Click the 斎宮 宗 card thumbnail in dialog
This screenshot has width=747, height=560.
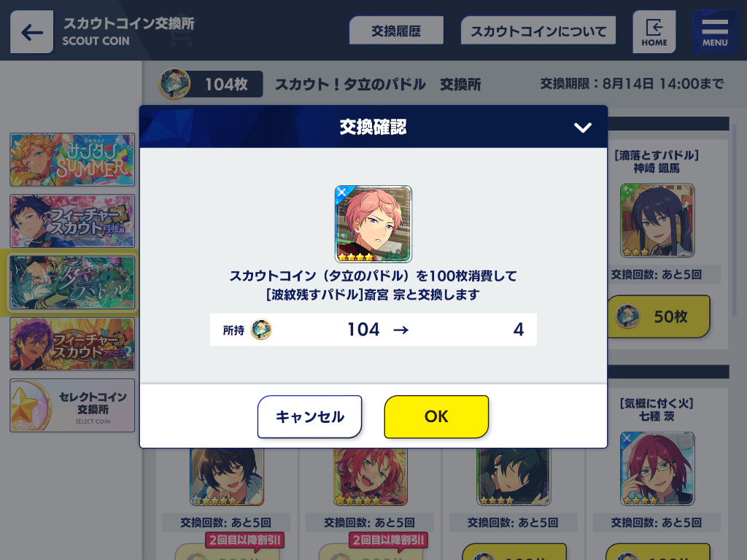373,224
